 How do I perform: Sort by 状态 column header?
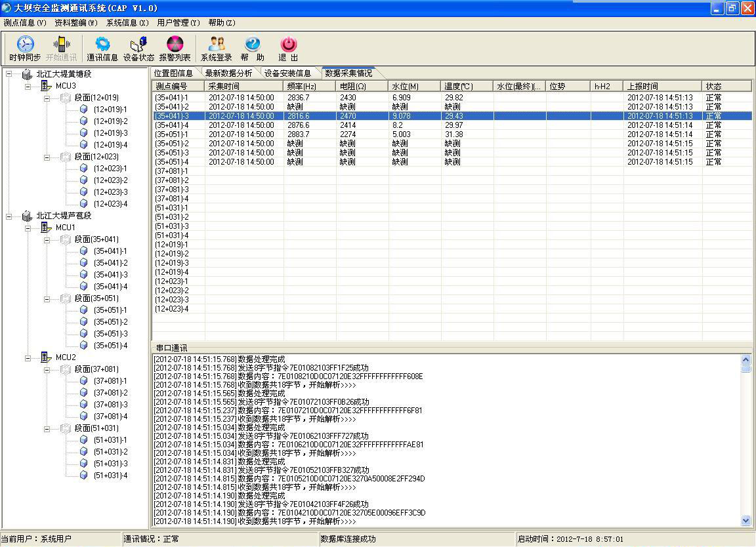point(726,87)
